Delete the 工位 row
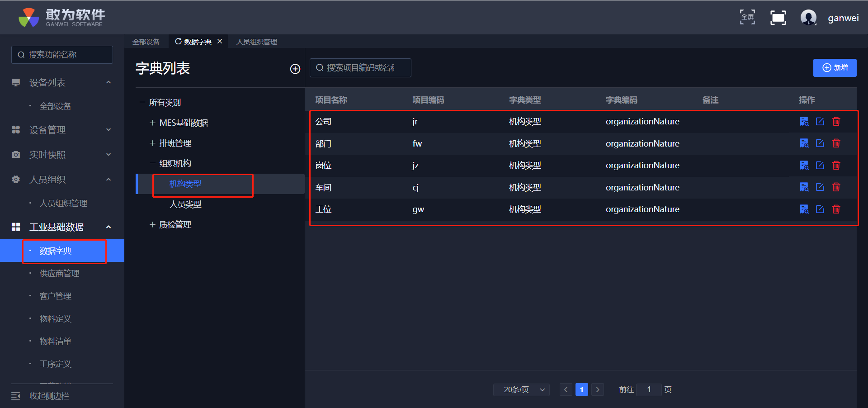 836,209
